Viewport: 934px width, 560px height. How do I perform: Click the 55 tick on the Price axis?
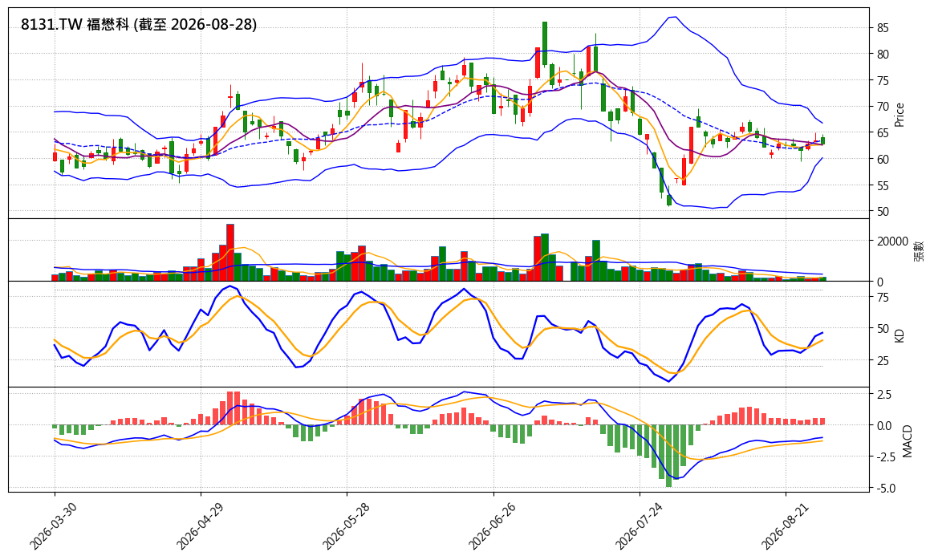(x=883, y=186)
